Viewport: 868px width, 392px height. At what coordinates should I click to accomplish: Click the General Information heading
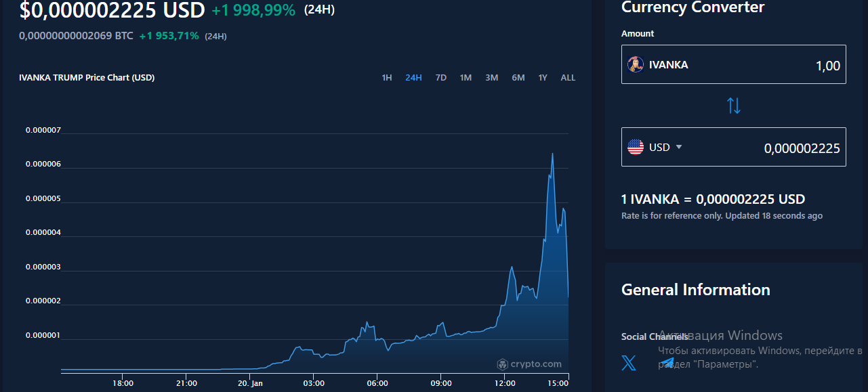tap(695, 290)
